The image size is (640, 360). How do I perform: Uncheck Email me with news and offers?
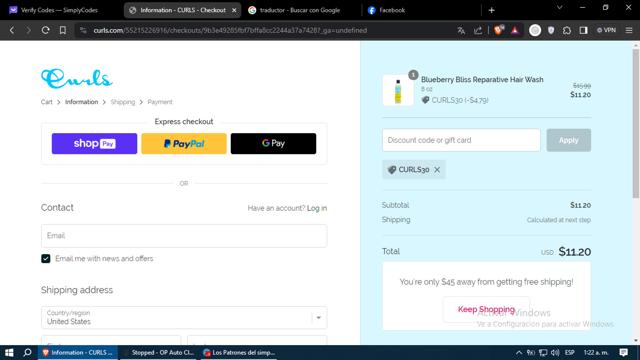pyautogui.click(x=46, y=258)
